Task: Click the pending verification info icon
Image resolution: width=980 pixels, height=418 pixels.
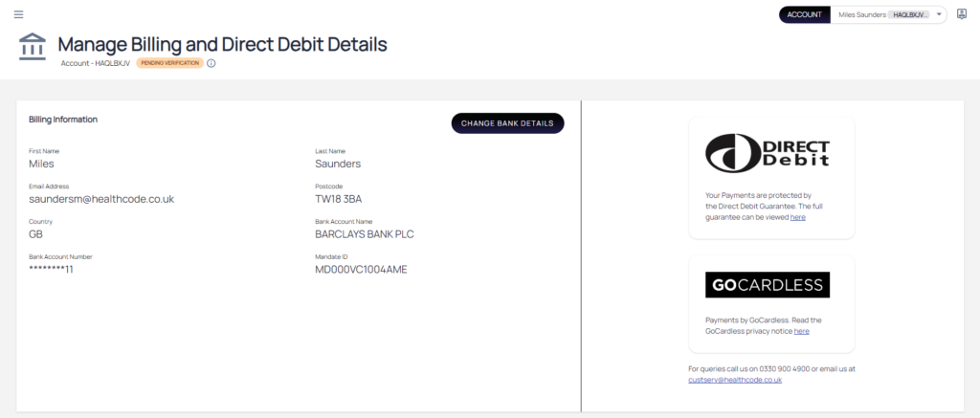Action: pos(212,63)
